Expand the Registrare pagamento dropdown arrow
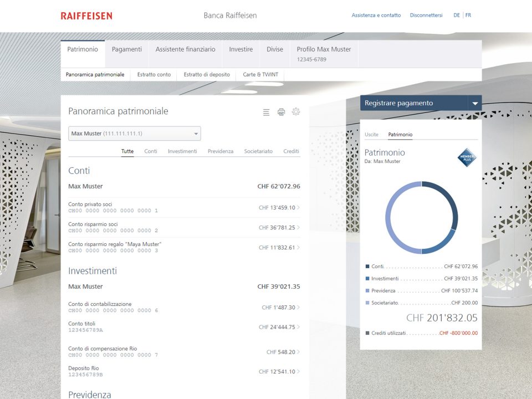This screenshot has height=399, width=532. [x=474, y=103]
